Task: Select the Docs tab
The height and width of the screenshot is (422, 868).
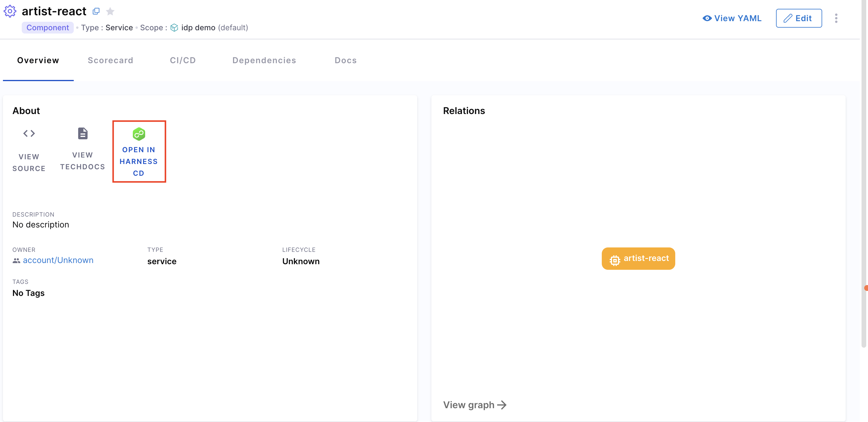Action: 345,60
